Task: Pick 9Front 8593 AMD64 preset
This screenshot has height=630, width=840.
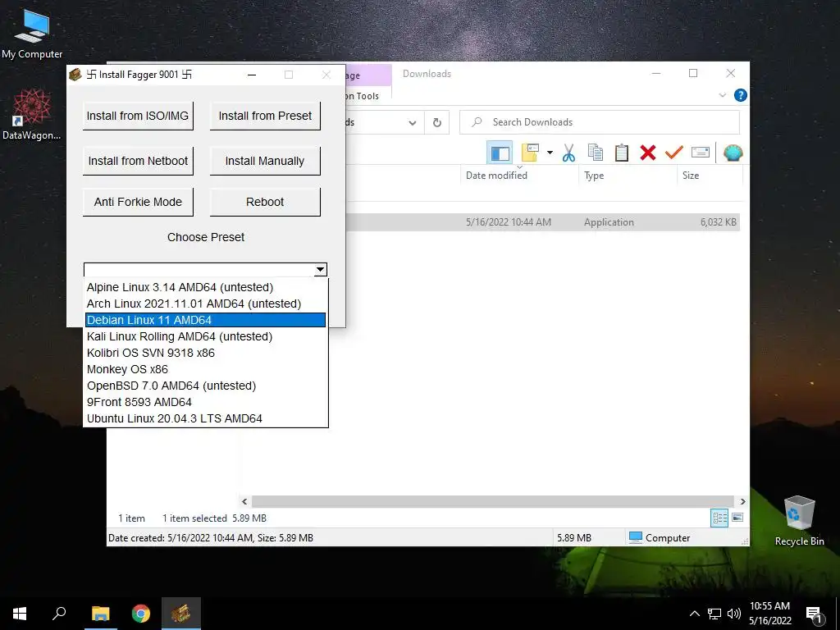Action: (x=206, y=402)
